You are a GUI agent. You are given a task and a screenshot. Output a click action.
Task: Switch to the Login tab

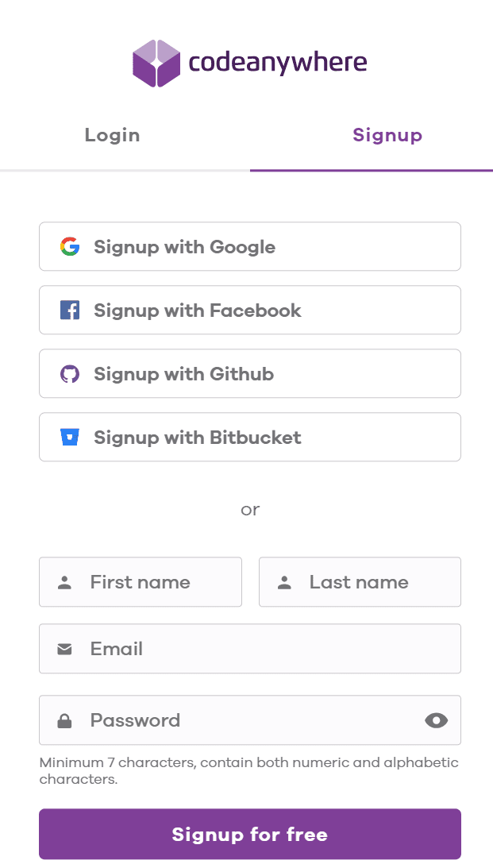[112, 135]
